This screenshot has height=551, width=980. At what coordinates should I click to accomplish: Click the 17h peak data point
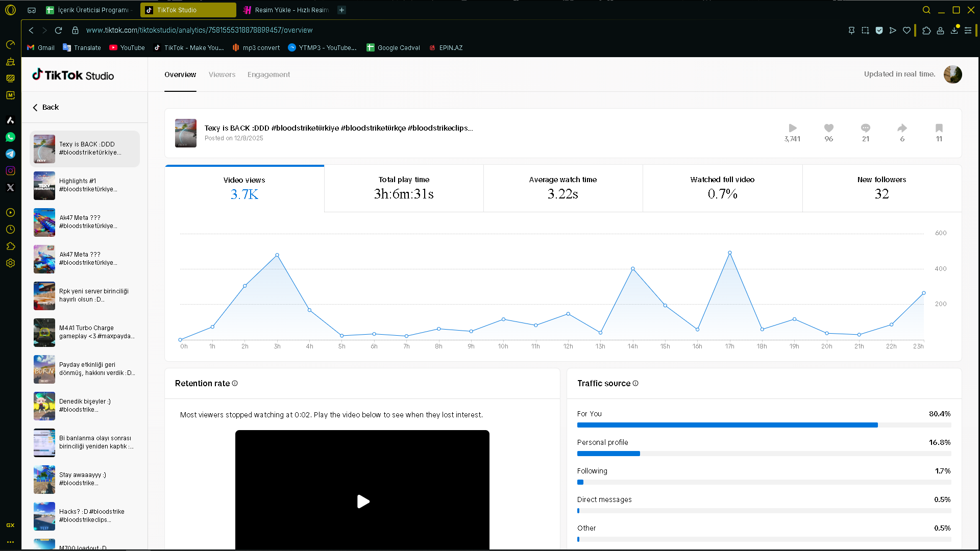730,253
